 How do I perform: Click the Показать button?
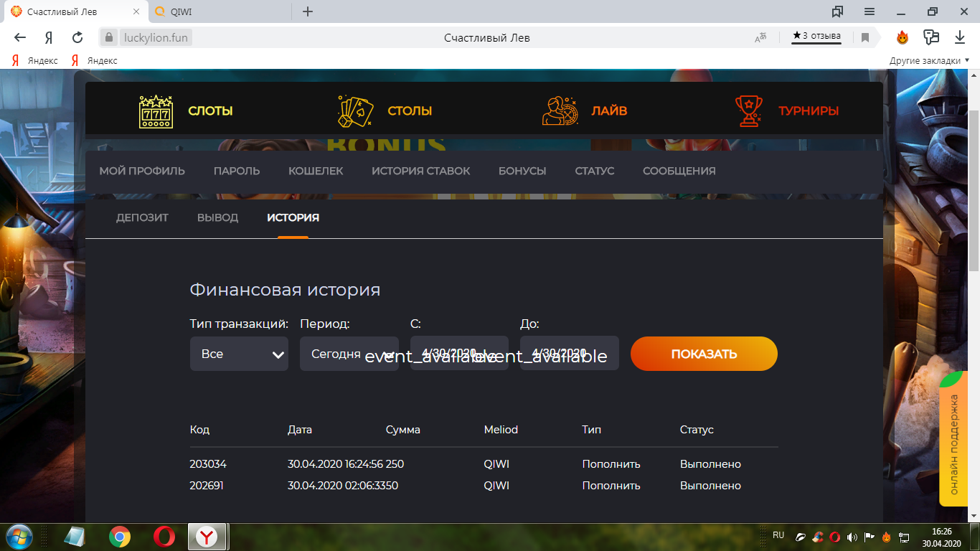704,354
